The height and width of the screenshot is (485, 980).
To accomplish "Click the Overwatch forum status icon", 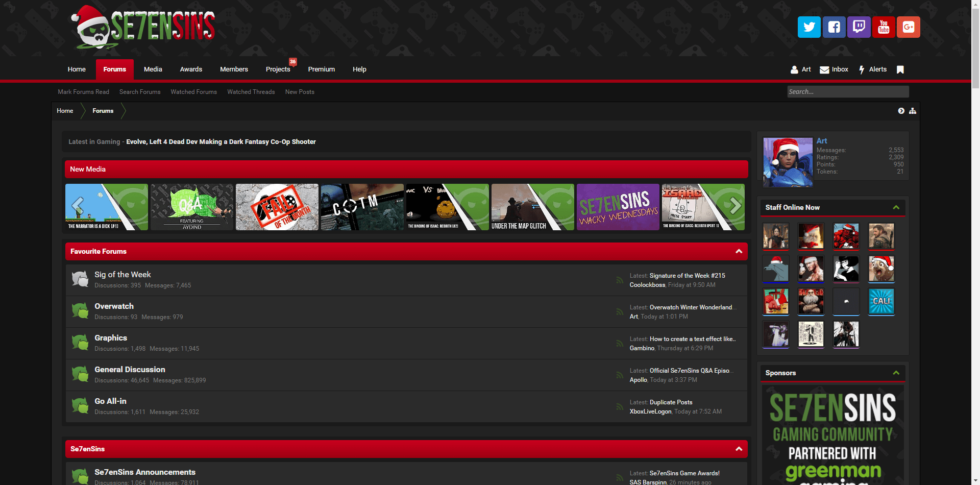I will tap(80, 311).
